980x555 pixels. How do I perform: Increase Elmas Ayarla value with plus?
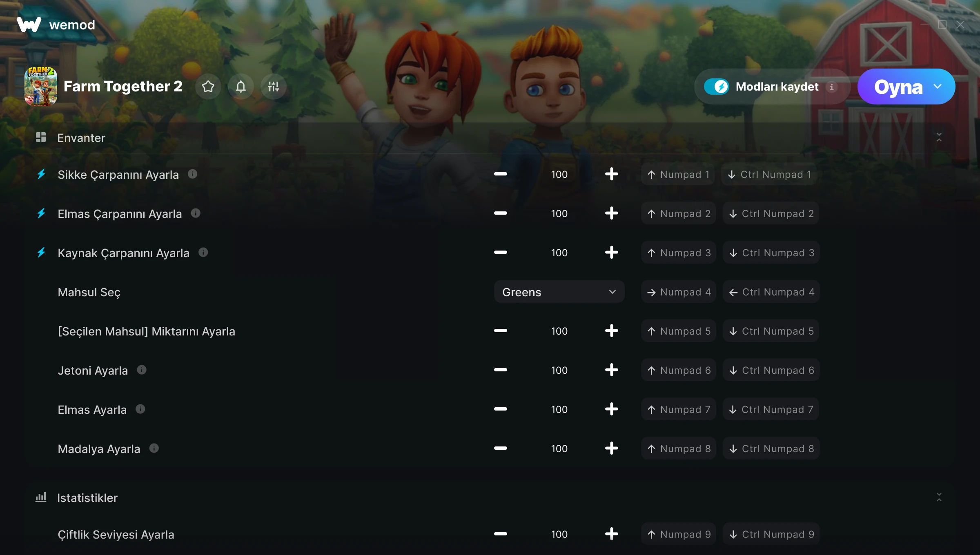point(611,409)
